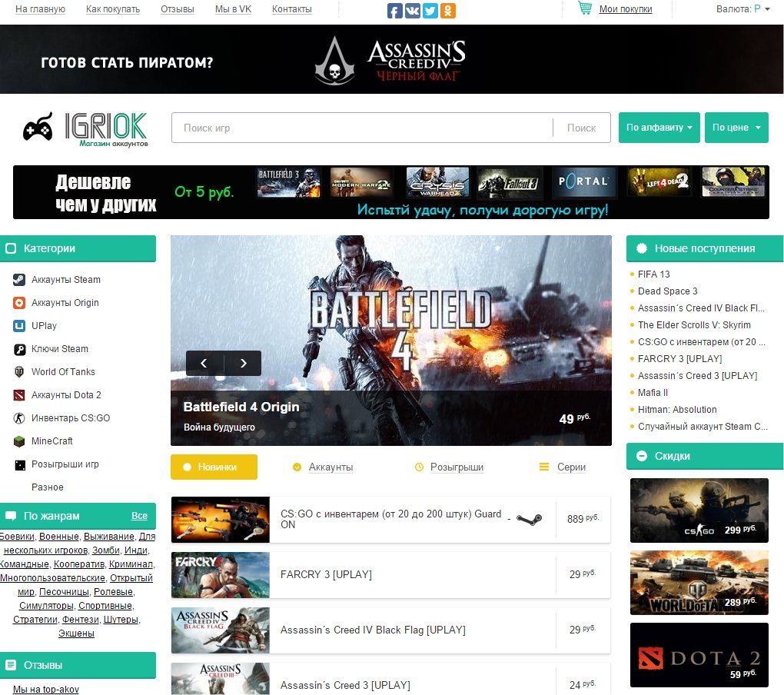Open the Battlefield 4 Origin slide title
This screenshot has width=784, height=695.
[241, 407]
